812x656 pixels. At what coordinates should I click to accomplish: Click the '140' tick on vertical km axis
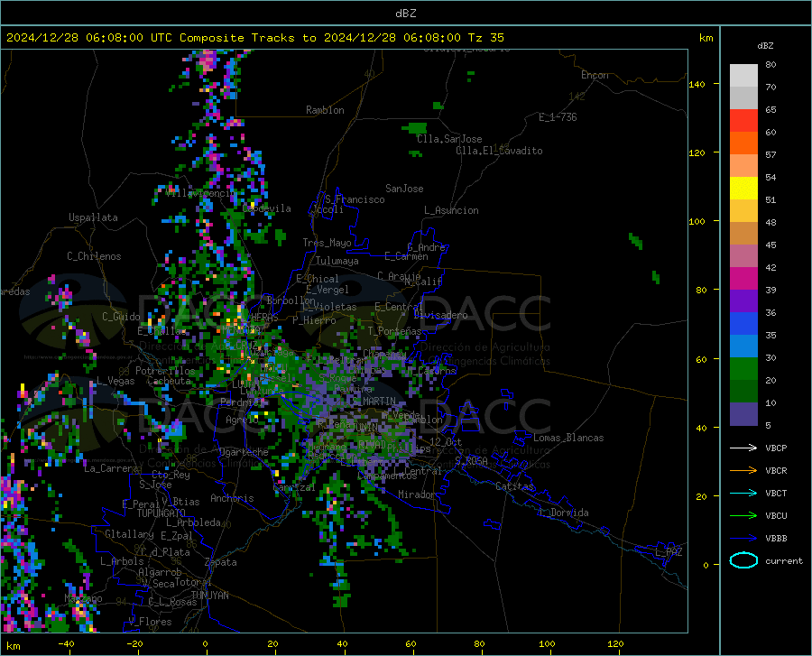pyautogui.click(x=697, y=84)
